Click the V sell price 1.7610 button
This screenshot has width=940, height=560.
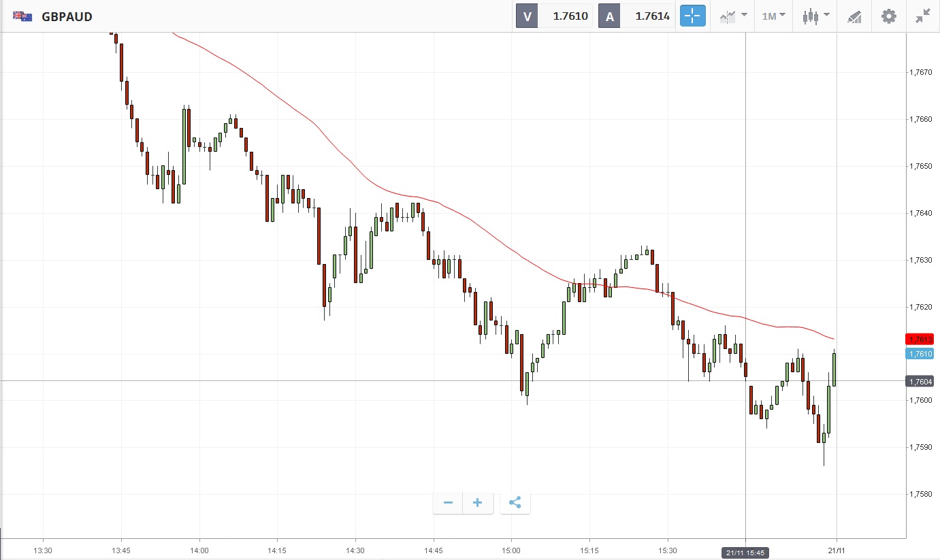coord(553,16)
